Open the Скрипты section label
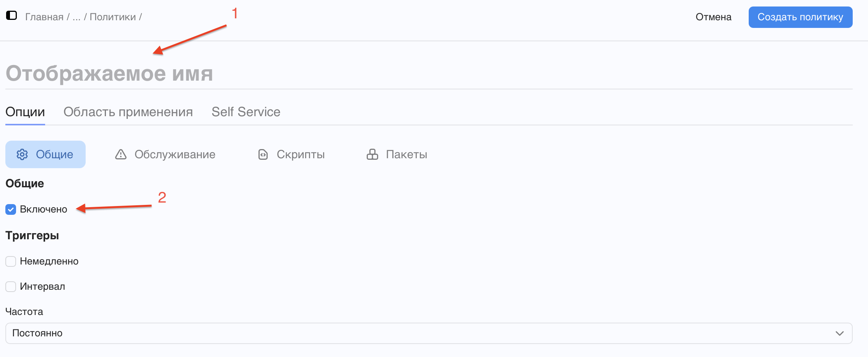This screenshot has width=868, height=357. tap(301, 154)
